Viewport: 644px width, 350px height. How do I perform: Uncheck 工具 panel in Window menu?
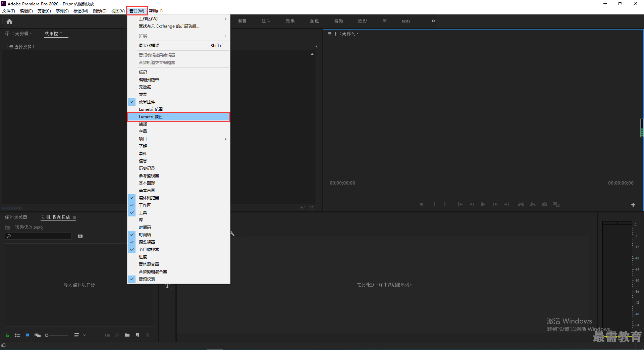coord(179,212)
